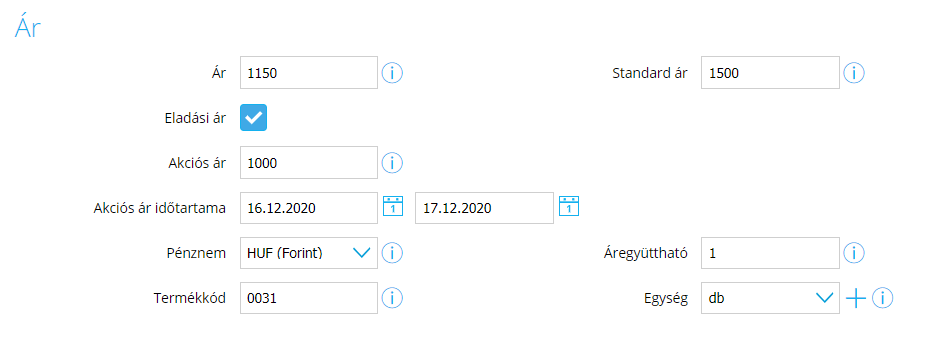Open calendar picker for 17.12.2020 end date

tap(569, 206)
